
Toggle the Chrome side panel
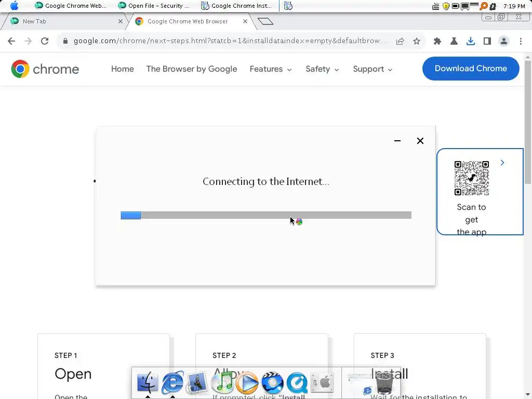pyautogui.click(x=487, y=41)
